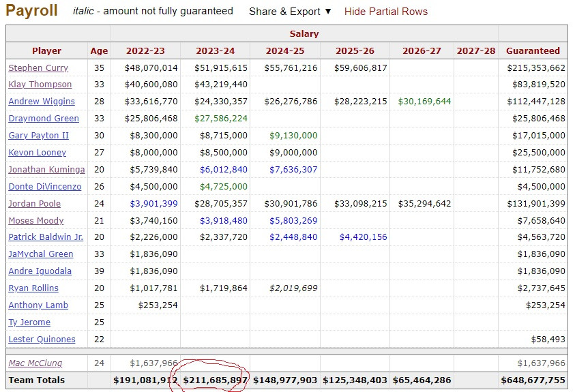
Task: Open Draymond Green player link
Action: click(x=44, y=119)
